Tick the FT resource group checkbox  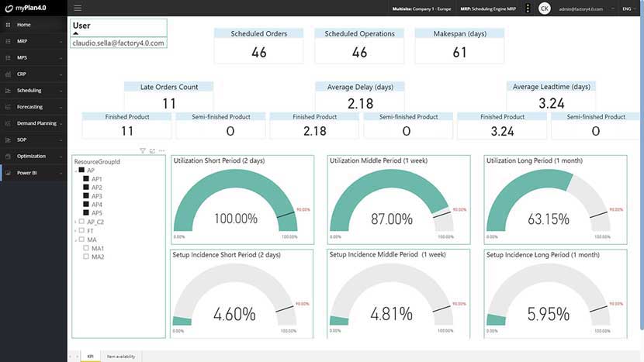point(81,230)
